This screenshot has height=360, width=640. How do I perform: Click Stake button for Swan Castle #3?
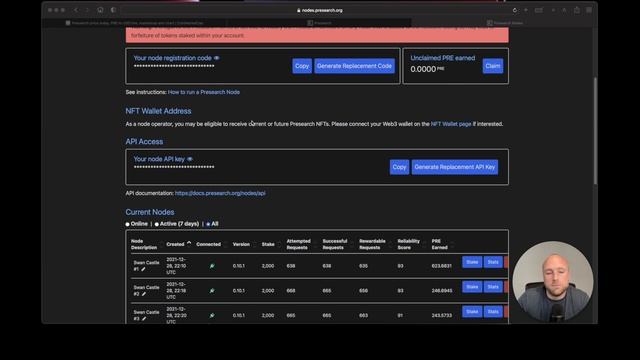coord(472,312)
